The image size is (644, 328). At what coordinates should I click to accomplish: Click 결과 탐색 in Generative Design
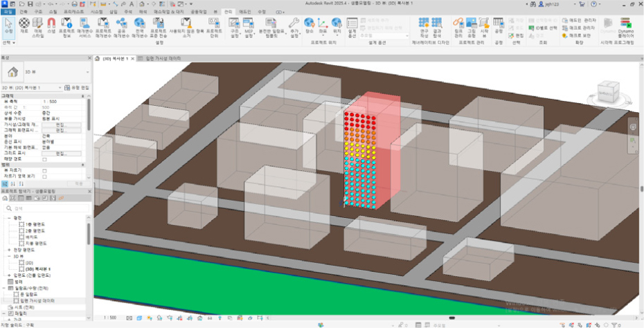click(x=436, y=27)
